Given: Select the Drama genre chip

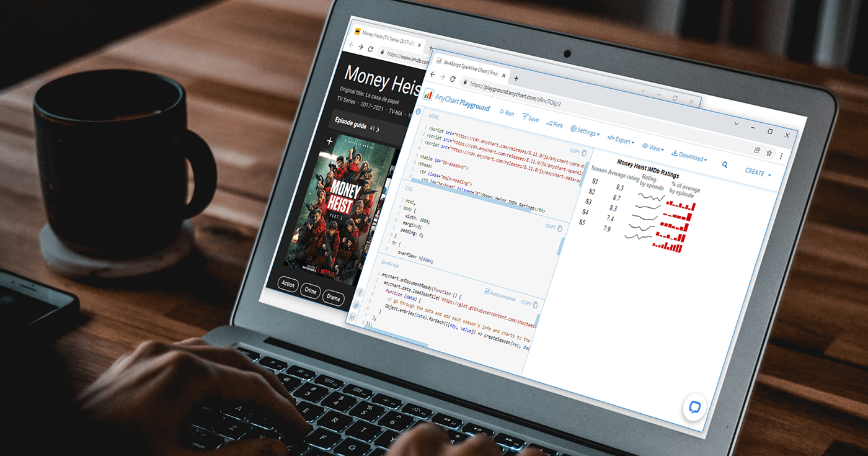Looking at the screenshot, I should (334, 297).
